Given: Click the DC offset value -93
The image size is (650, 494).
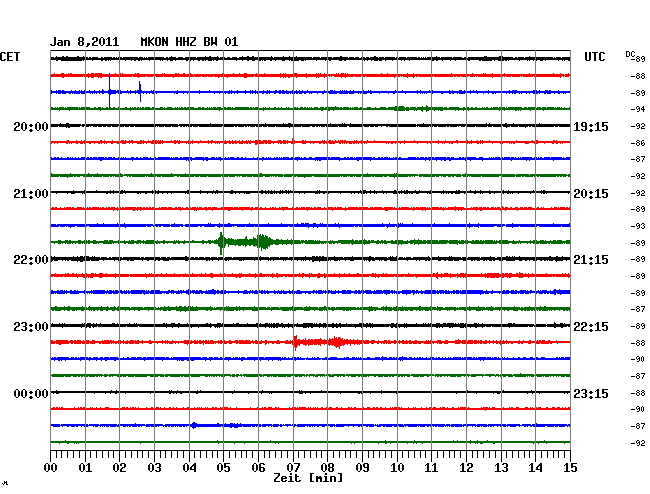Looking at the screenshot, I should [x=638, y=226].
